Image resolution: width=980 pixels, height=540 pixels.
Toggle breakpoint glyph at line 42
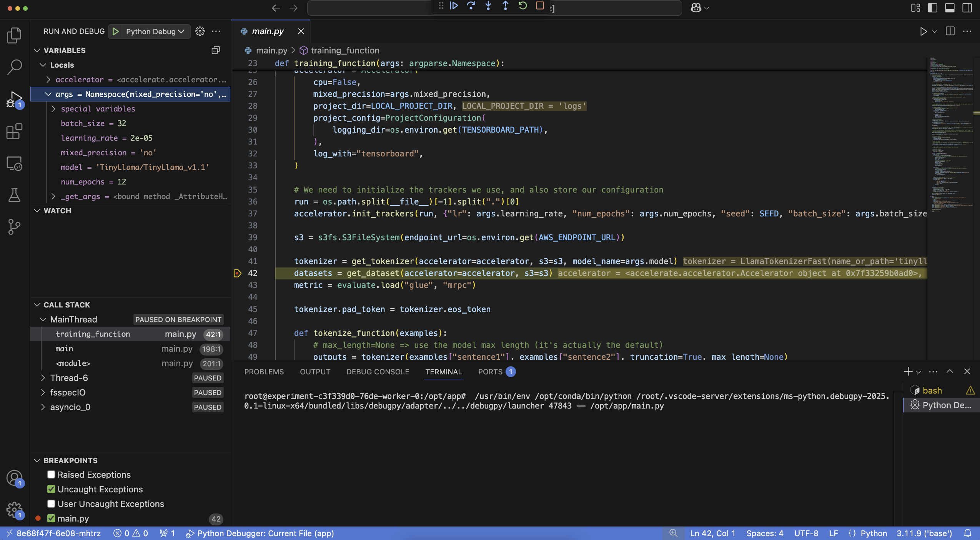pyautogui.click(x=238, y=273)
